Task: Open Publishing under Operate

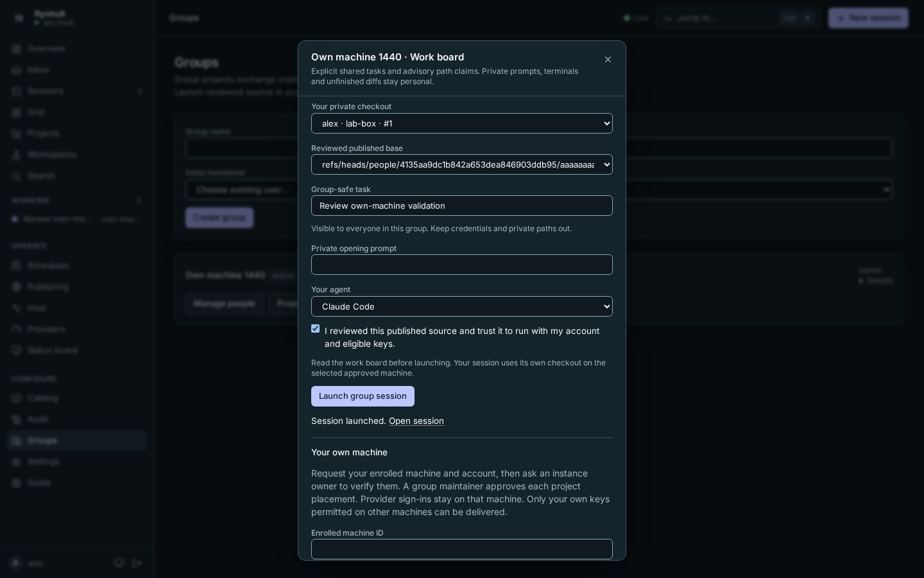Action: pos(77,287)
